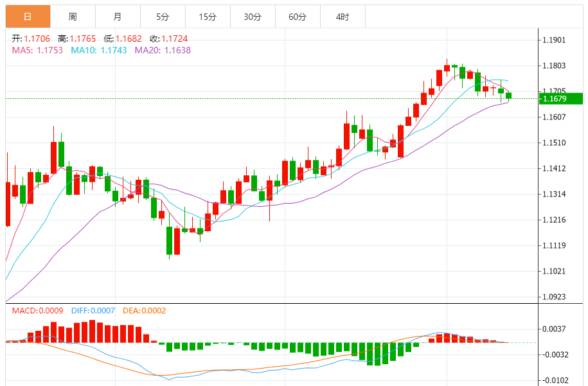Click the 1.1119 price axis label
This screenshot has height=386, width=588.
tap(554, 245)
